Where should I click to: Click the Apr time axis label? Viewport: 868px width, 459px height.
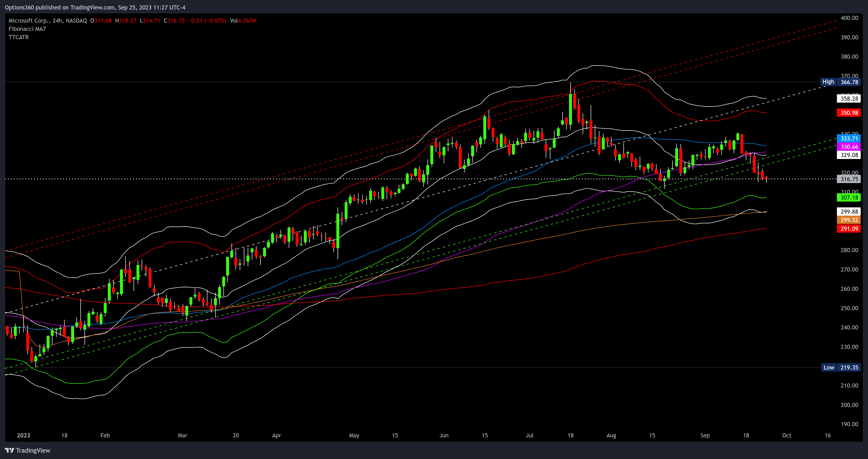pos(277,435)
